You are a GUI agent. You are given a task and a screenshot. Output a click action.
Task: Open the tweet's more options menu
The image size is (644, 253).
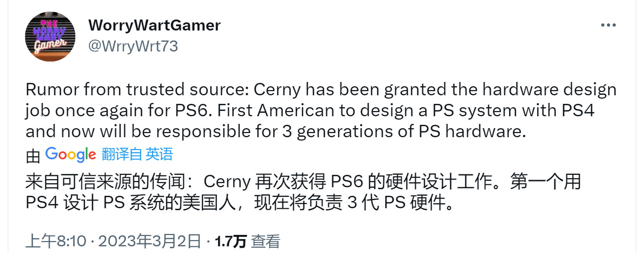pyautogui.click(x=608, y=25)
